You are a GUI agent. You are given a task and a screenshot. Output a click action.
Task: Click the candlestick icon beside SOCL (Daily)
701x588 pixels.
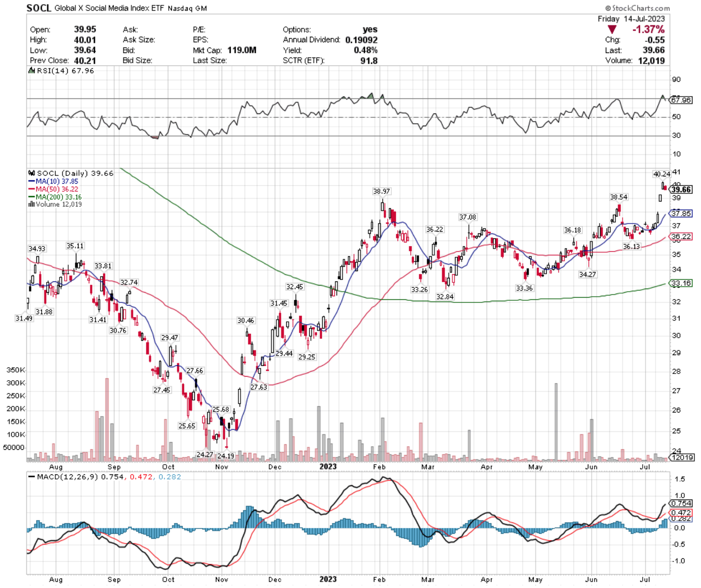point(31,173)
